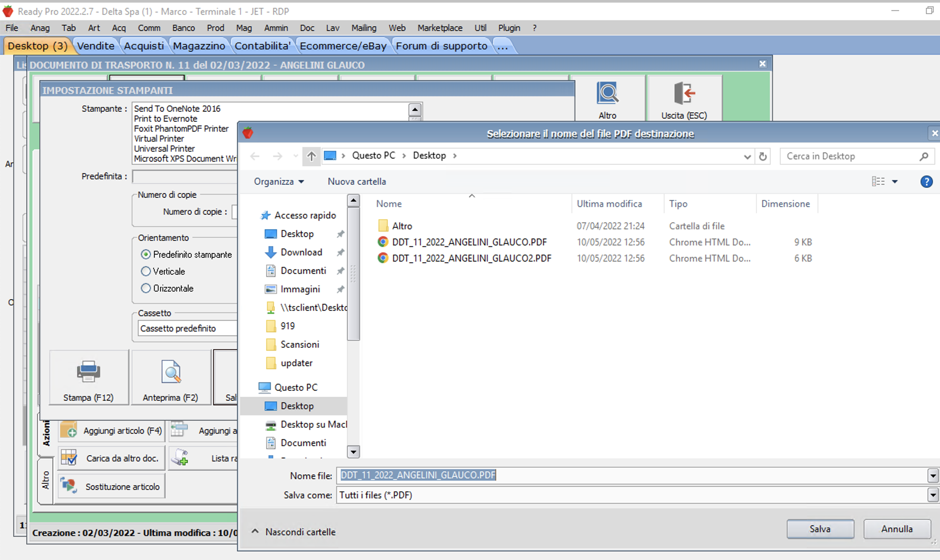This screenshot has height=560, width=940.
Task: Click the Salva button
Action: (820, 529)
